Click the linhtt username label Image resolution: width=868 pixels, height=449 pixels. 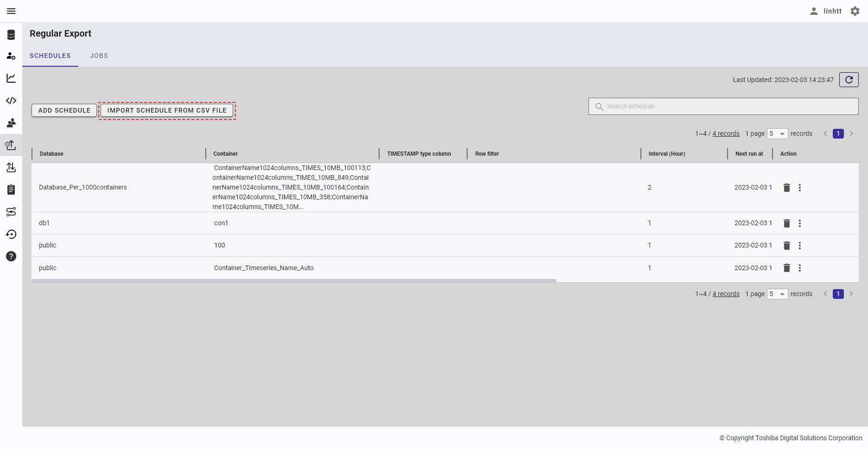click(832, 11)
